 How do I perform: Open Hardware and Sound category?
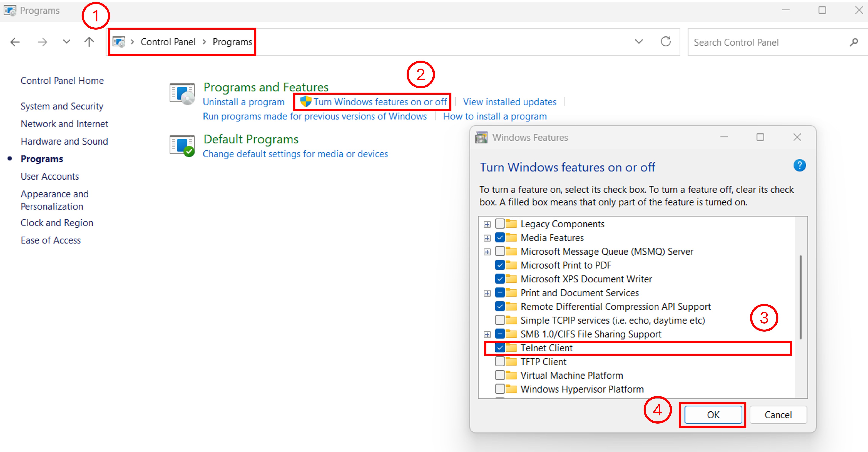pyautogui.click(x=64, y=141)
